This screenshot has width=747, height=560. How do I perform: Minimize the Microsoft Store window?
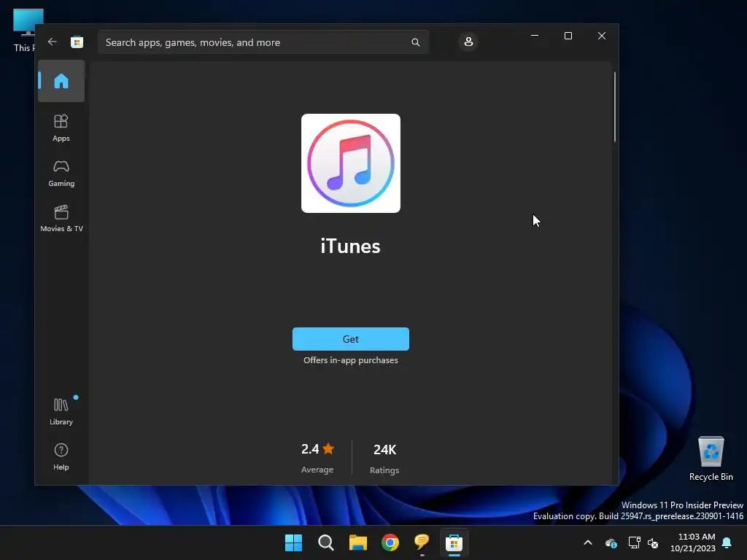[535, 36]
